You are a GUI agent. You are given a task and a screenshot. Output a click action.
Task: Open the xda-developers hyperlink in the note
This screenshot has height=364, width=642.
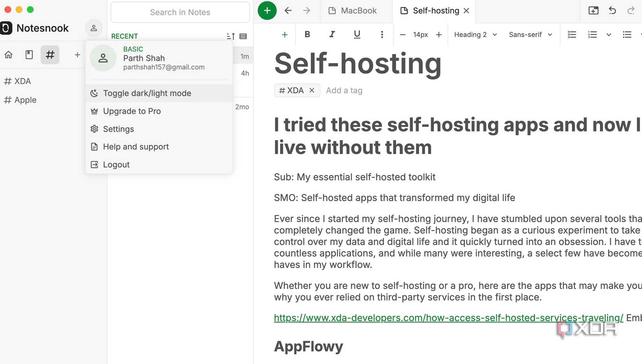(x=447, y=318)
